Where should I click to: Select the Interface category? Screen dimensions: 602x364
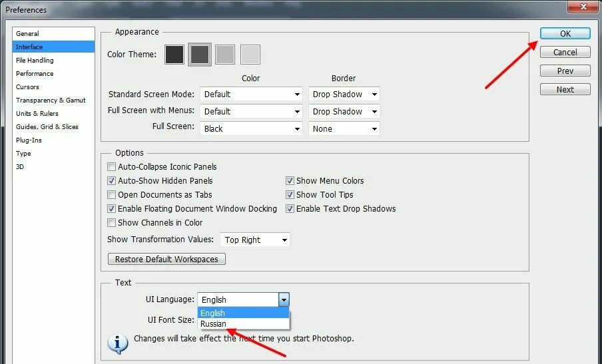(x=53, y=47)
